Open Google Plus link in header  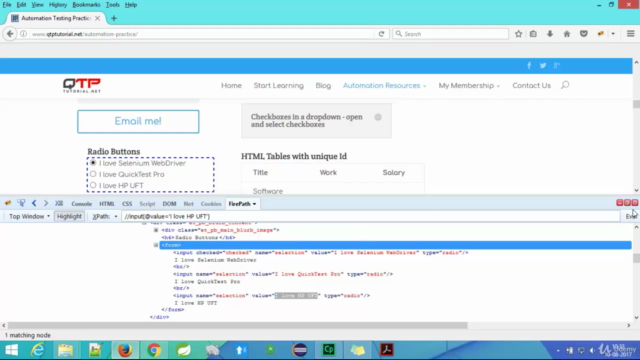pos(557,65)
